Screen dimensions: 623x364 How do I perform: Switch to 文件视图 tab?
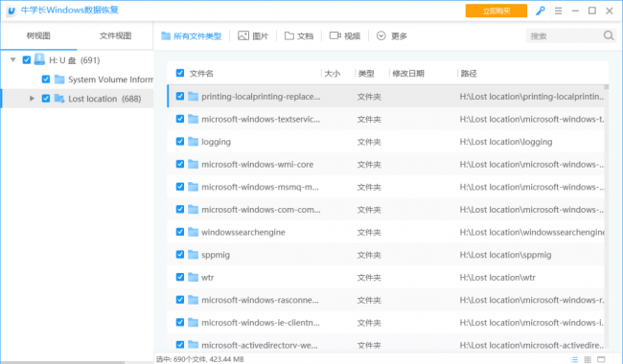click(x=115, y=35)
